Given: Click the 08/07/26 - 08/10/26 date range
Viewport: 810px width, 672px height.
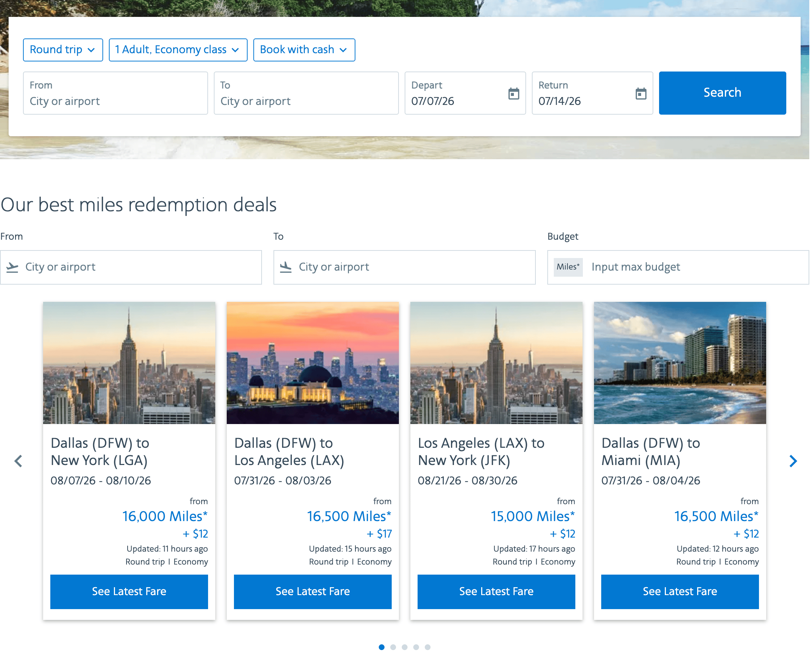Looking at the screenshot, I should click(101, 481).
